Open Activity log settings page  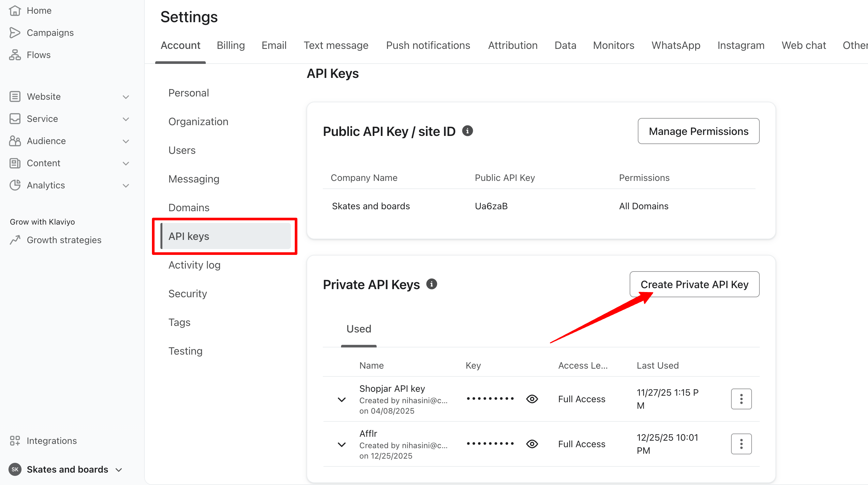tap(194, 265)
